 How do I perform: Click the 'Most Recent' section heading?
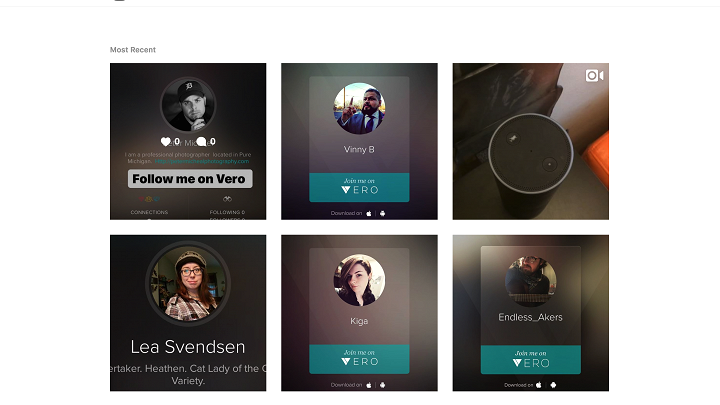(x=133, y=50)
